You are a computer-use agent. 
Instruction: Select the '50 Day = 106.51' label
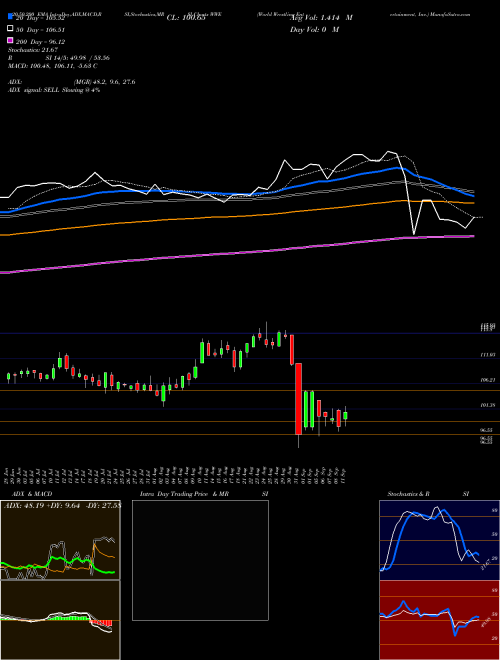pos(39,29)
